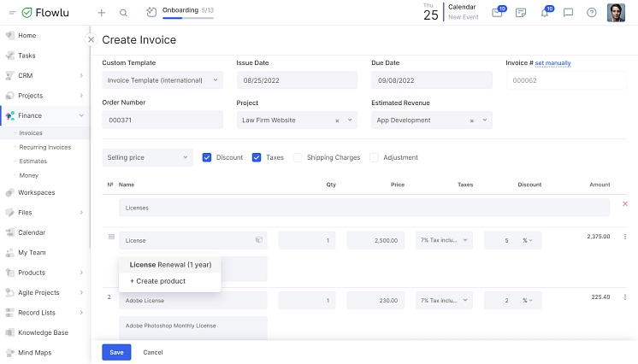Click the Onboarding checklist icon

coord(151,12)
